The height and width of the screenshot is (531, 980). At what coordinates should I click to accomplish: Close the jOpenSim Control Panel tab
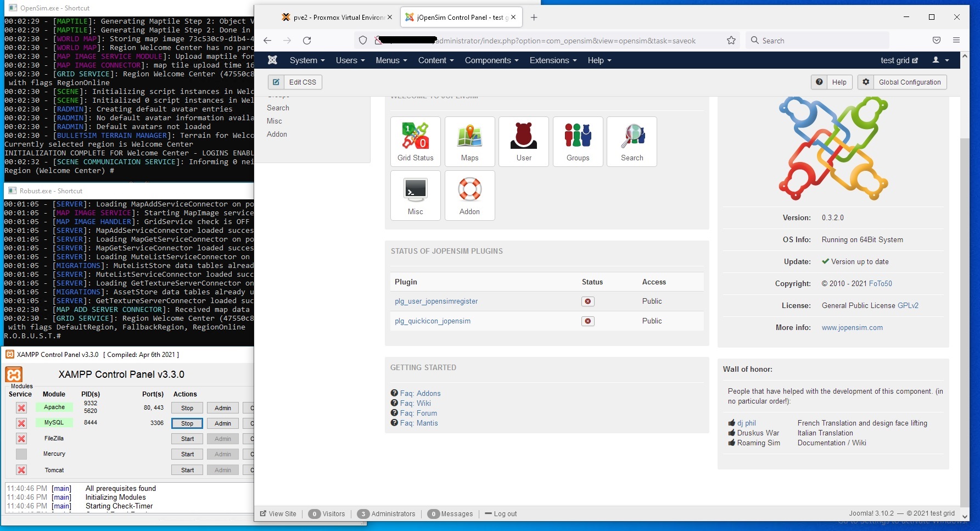tap(513, 18)
